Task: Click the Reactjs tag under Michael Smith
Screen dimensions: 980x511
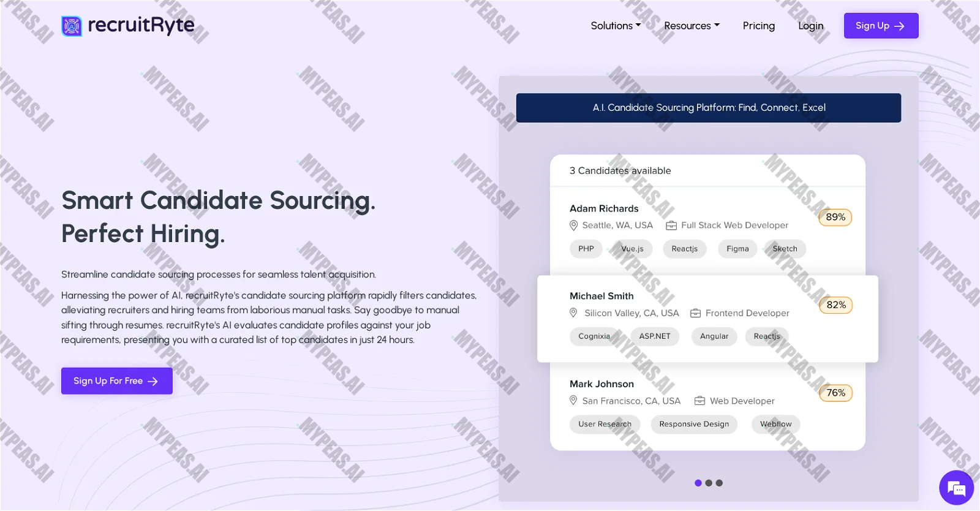Action: 767,336
